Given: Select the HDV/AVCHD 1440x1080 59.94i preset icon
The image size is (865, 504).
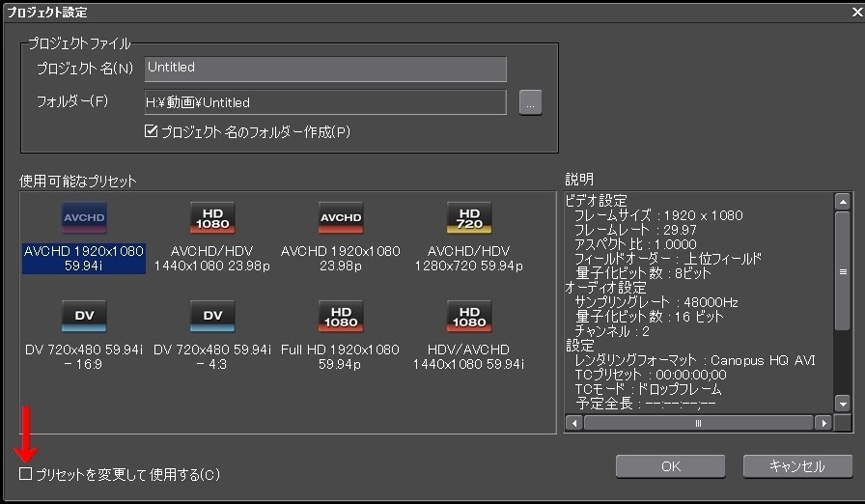Looking at the screenshot, I should coord(469,316).
